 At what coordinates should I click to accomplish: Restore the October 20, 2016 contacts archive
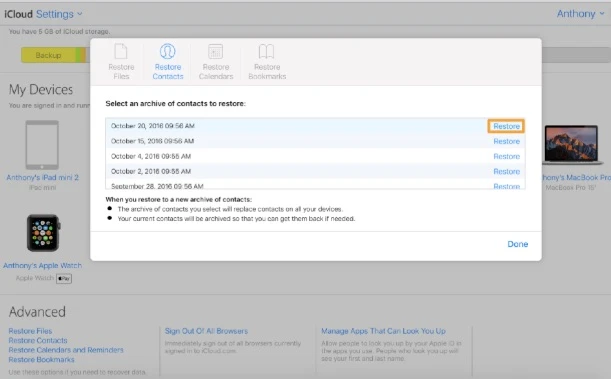(506, 126)
